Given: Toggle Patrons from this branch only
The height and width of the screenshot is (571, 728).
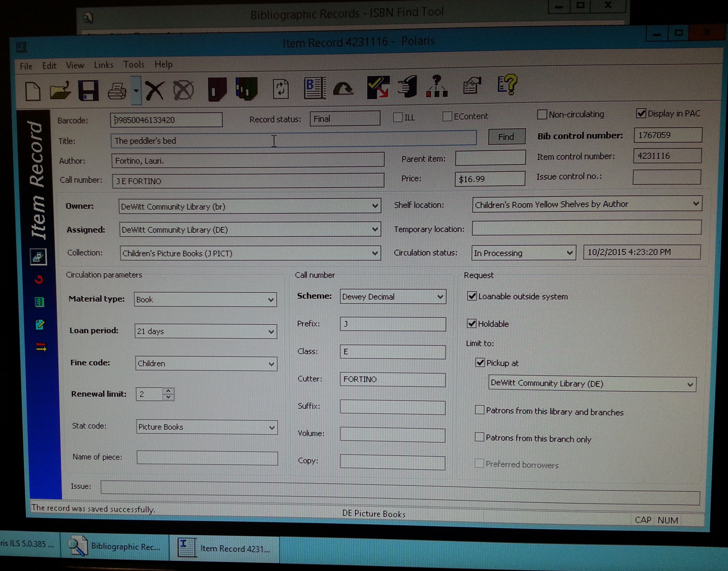Looking at the screenshot, I should pos(479,437).
